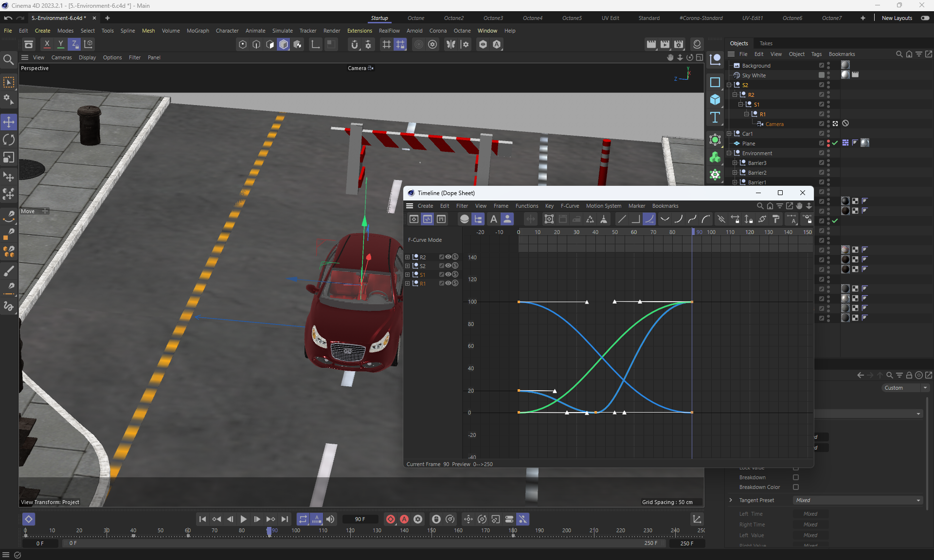Select the Move tool in left toolbar
Screen dimensions: 934x560
(x=9, y=122)
